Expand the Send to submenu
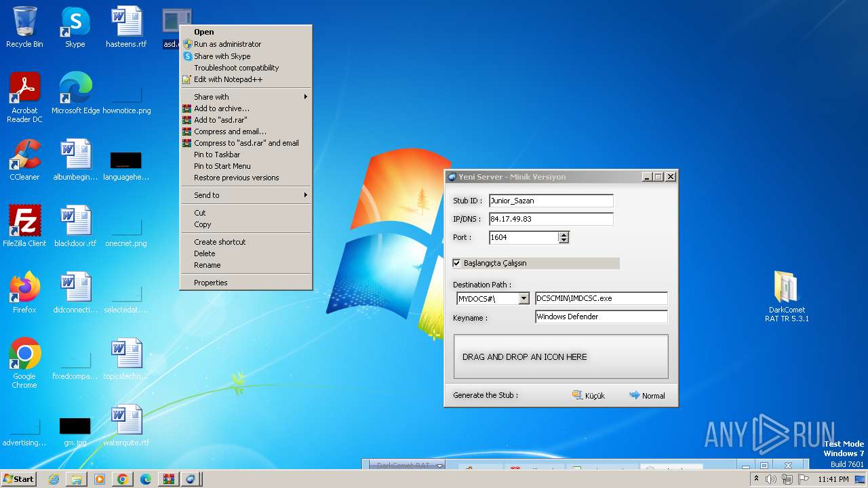The width and height of the screenshot is (868, 488). point(245,195)
